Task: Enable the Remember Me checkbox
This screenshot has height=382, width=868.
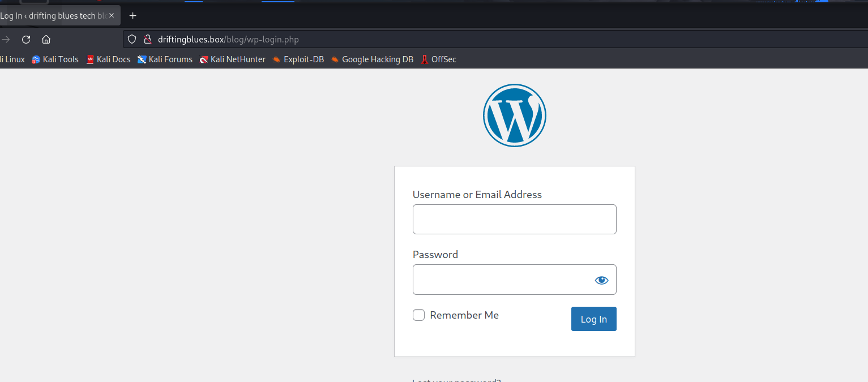Action: pos(418,315)
